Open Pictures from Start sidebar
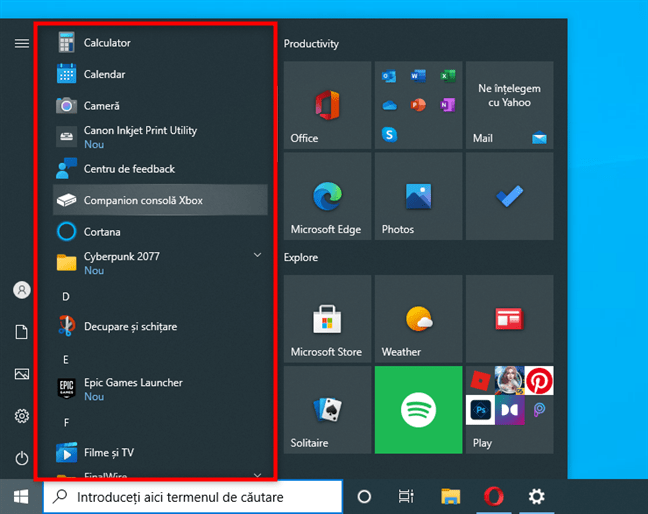648x514 pixels. click(x=22, y=374)
